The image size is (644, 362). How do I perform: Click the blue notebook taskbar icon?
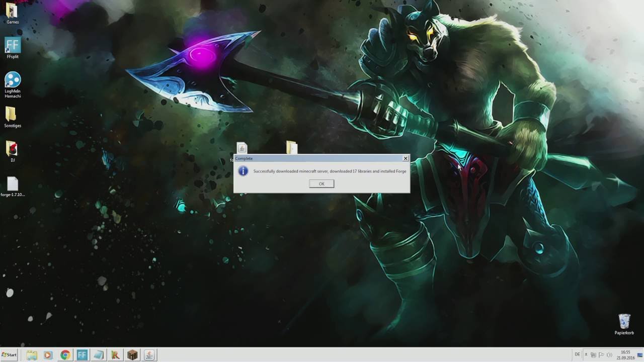click(99, 355)
